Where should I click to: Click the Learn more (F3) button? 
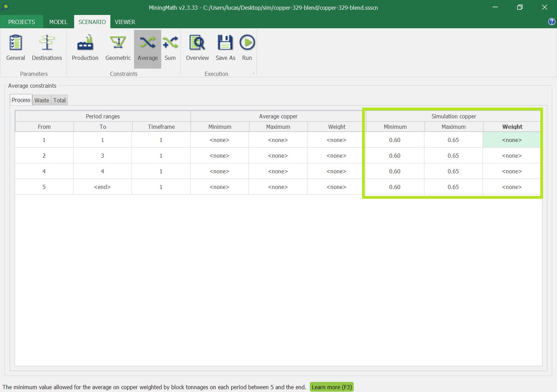pos(331,387)
